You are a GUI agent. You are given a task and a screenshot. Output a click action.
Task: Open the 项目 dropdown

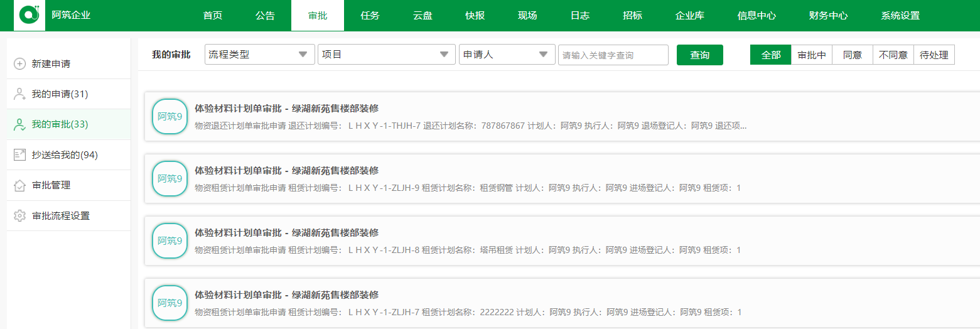tap(387, 55)
